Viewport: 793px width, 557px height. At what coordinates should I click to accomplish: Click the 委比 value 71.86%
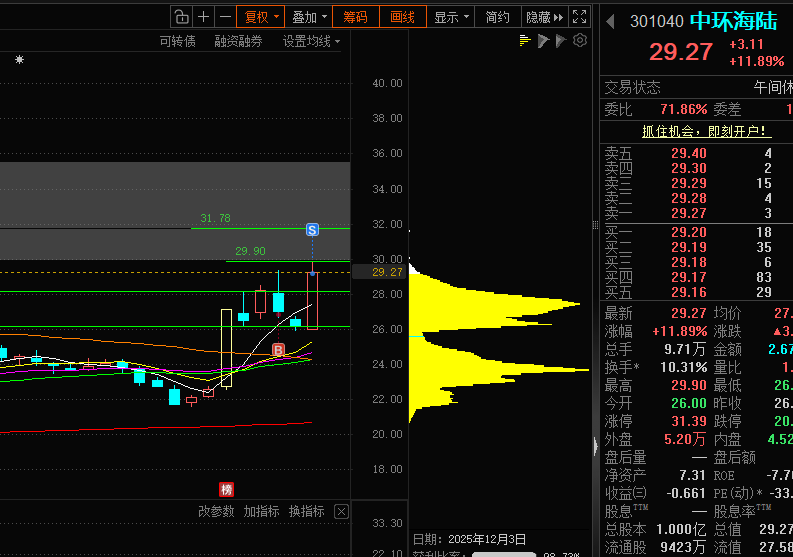[x=684, y=109]
